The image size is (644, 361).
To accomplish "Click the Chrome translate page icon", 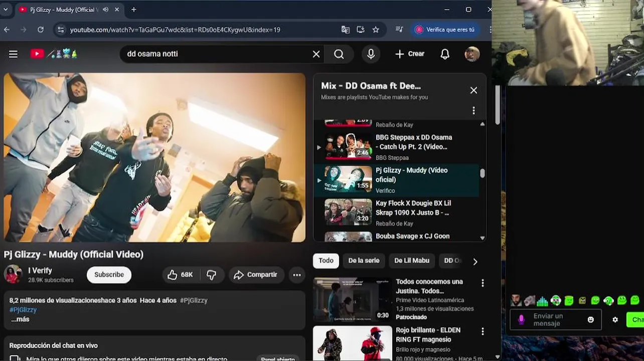I will [x=345, y=30].
